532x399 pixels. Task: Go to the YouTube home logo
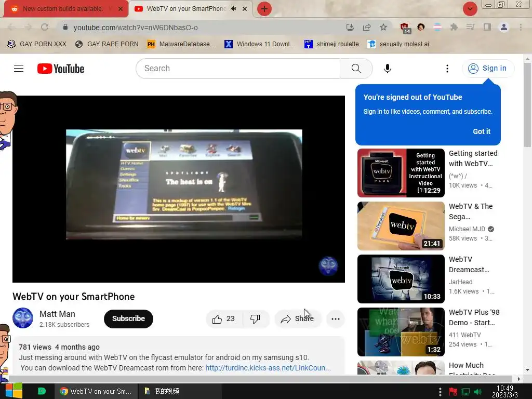coord(61,69)
